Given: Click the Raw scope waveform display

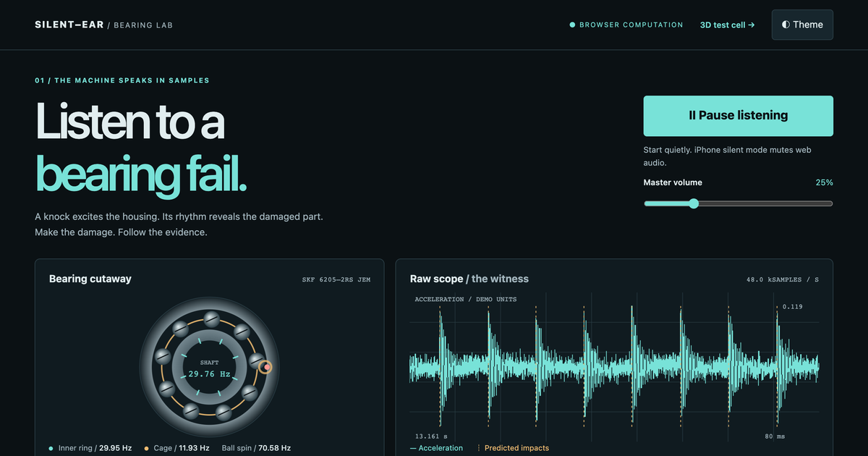Looking at the screenshot, I should point(615,366).
